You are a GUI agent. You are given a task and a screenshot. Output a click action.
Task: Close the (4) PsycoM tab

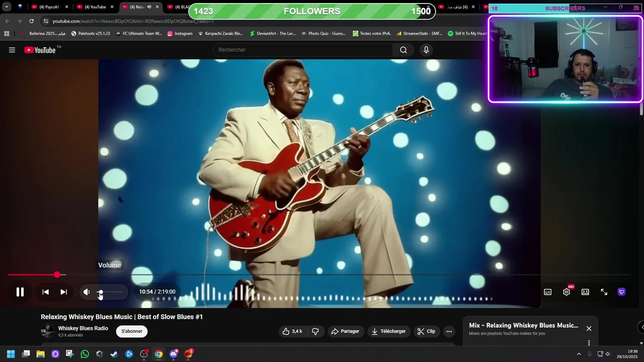[x=66, y=7]
